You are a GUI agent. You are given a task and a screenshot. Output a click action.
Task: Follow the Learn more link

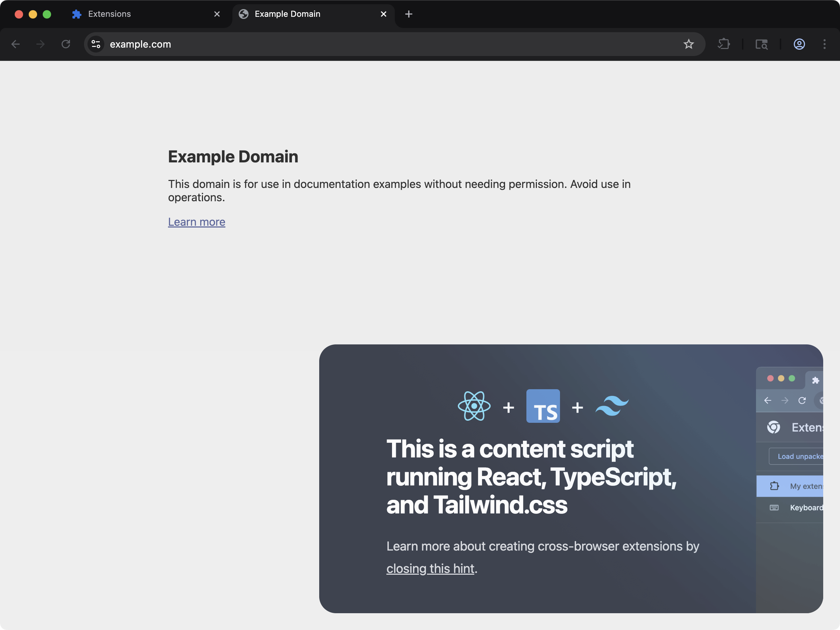click(196, 222)
